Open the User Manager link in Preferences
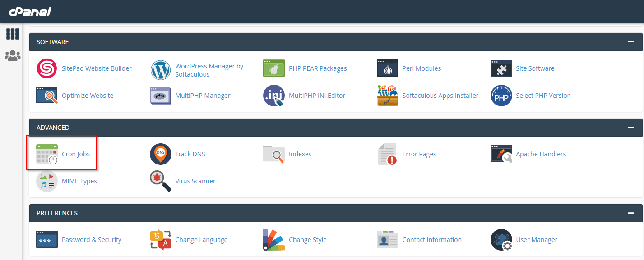The width and height of the screenshot is (644, 260). coord(537,240)
